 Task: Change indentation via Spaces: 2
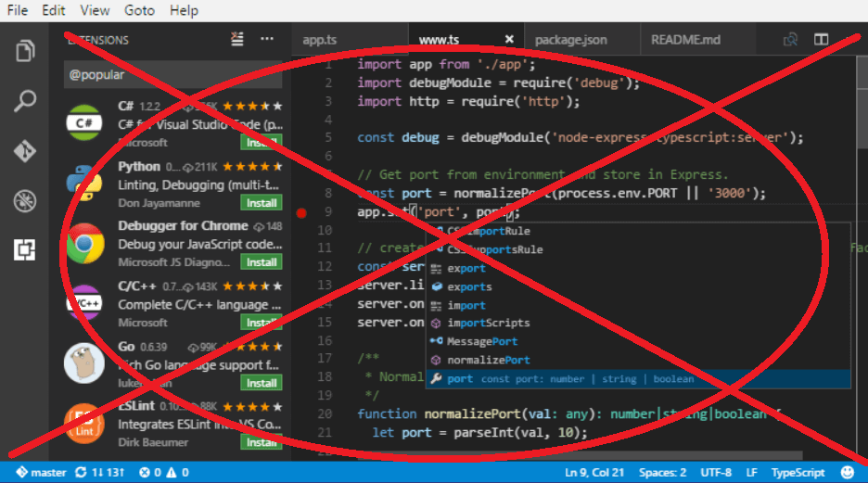(662, 473)
